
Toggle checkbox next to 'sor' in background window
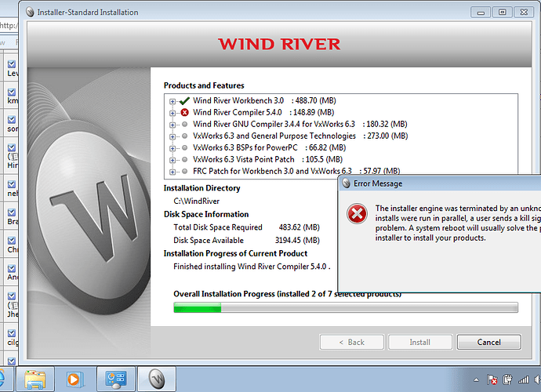(x=12, y=120)
